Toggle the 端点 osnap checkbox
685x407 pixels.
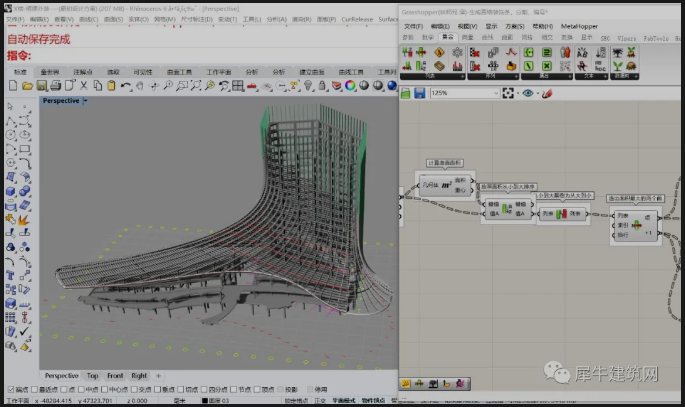click(x=11, y=389)
